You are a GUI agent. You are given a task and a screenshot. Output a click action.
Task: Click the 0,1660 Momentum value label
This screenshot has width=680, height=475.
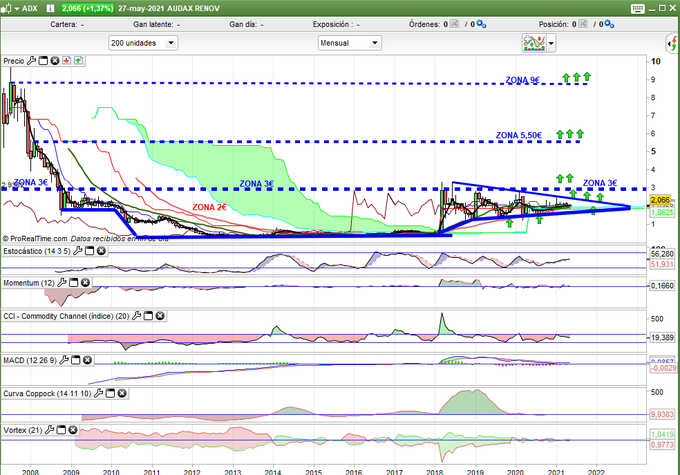click(662, 286)
